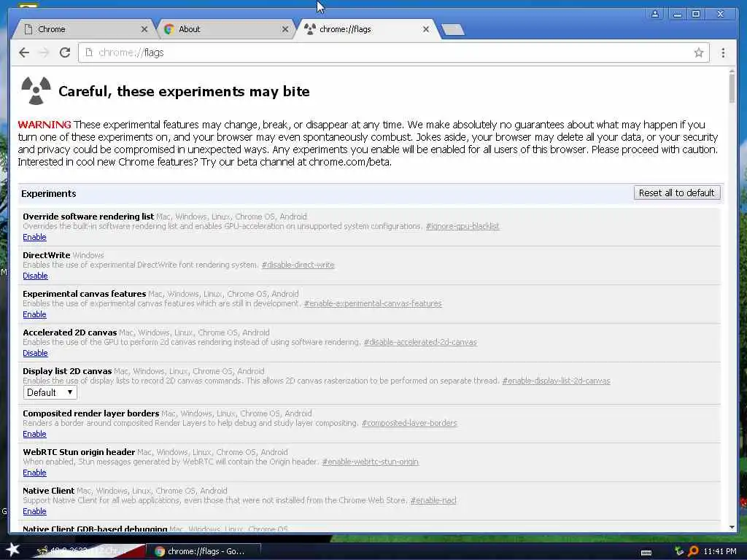747x560 pixels.
Task: Open the chrome://flags taskbar window button
Action: tap(202, 551)
